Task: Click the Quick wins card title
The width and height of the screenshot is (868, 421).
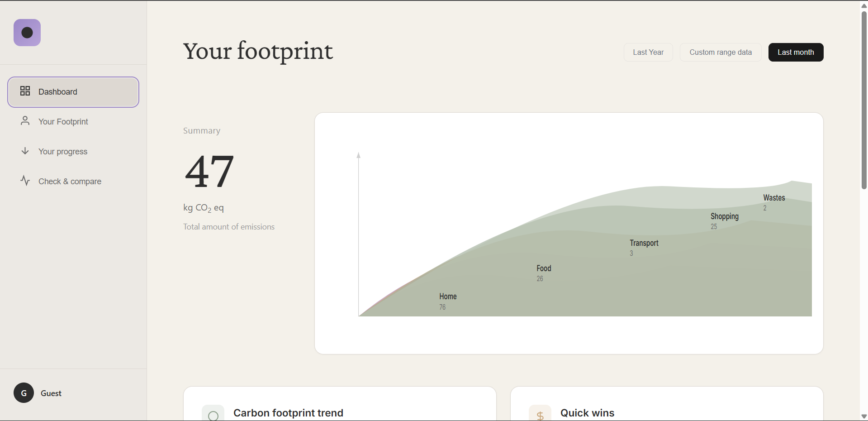Action: (x=587, y=413)
